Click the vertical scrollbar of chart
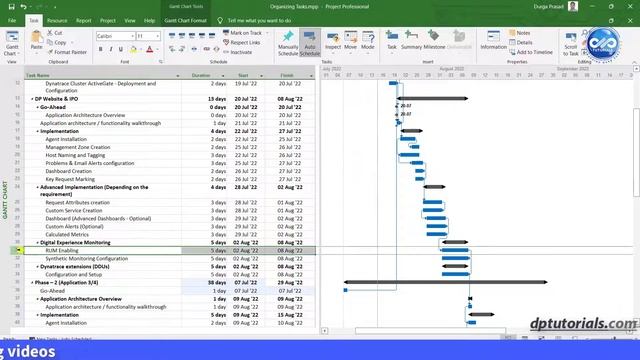640x360 pixels. (636, 152)
